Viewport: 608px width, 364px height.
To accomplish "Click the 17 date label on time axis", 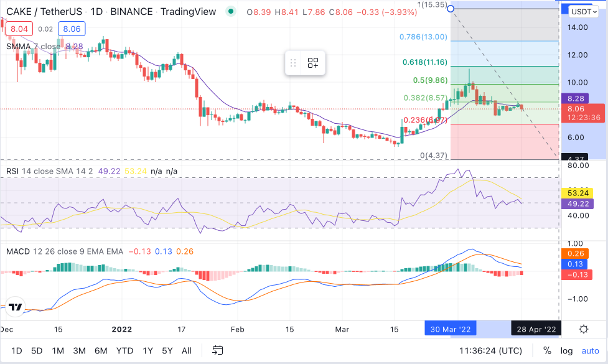I will click(x=182, y=330).
